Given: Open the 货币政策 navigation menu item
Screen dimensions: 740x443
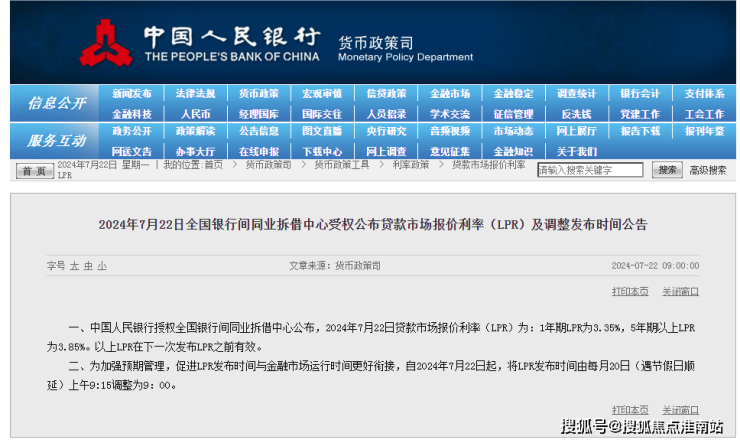Looking at the screenshot, I should pos(259,94).
